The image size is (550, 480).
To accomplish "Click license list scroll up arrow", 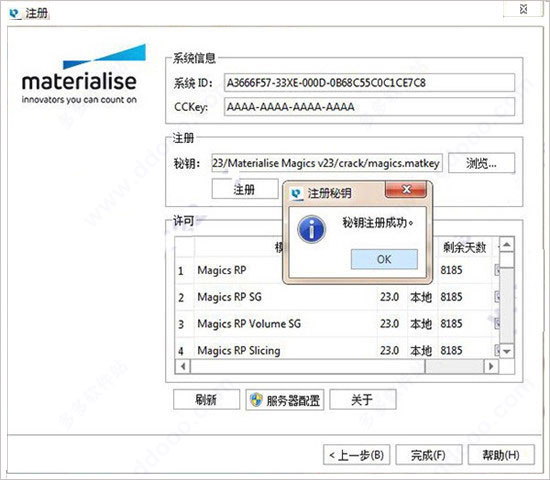I will pyautogui.click(x=507, y=245).
